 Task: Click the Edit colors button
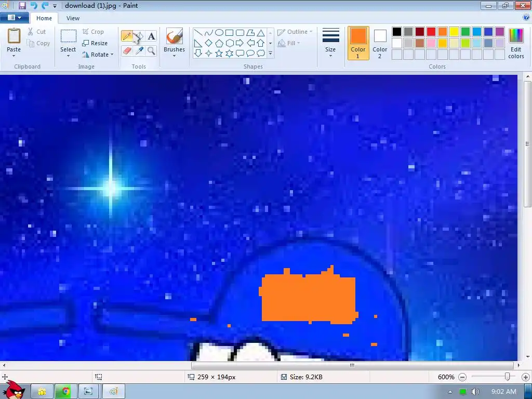click(x=516, y=43)
